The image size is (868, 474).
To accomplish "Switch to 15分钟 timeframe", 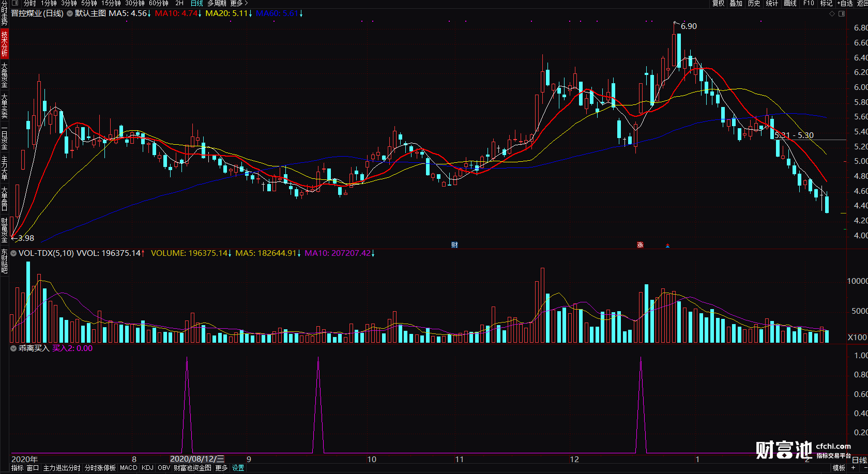I will coord(111,3).
